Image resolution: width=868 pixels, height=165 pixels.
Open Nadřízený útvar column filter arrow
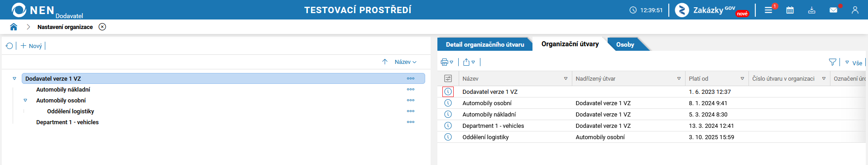pos(679,78)
